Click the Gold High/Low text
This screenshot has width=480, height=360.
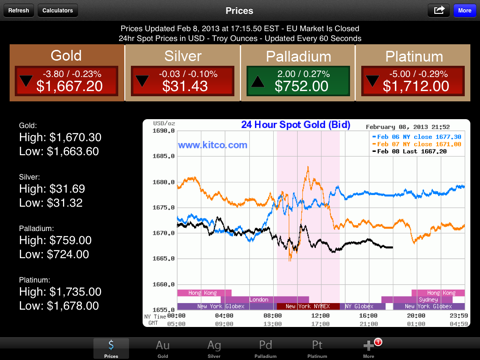pos(60,140)
